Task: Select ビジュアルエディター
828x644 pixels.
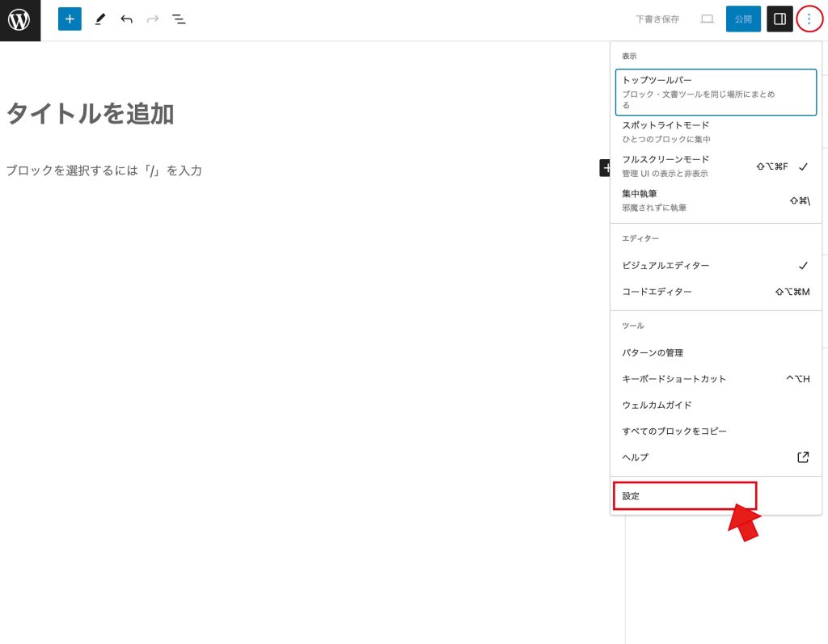Action: coord(716,266)
